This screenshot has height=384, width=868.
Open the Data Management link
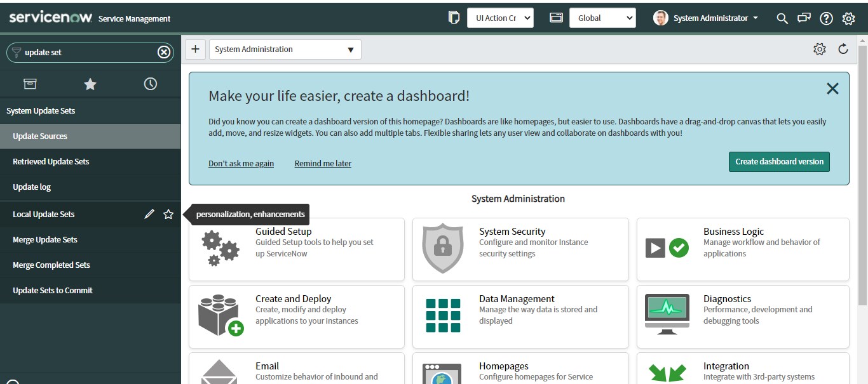[517, 299]
